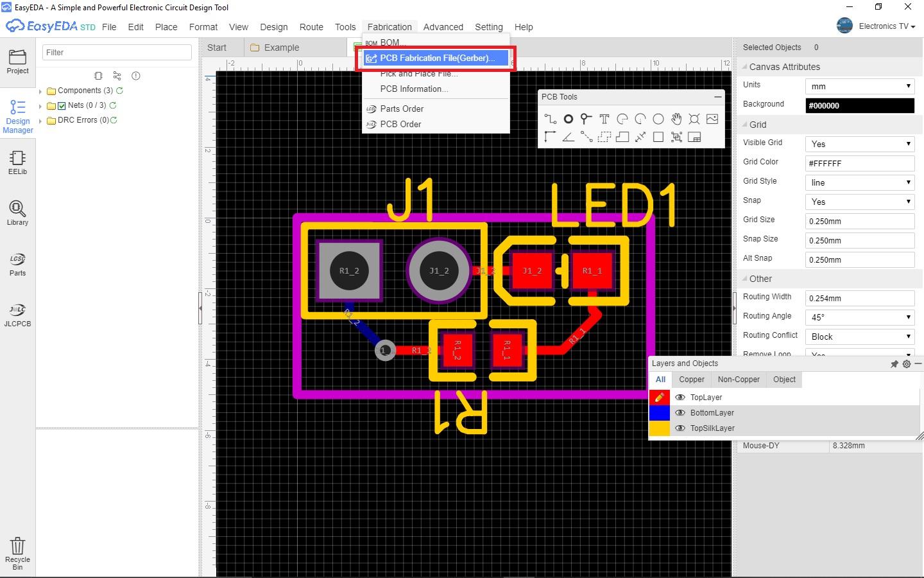Image resolution: width=924 pixels, height=578 pixels.
Task: Expand the Components tree folder
Action: (x=40, y=91)
